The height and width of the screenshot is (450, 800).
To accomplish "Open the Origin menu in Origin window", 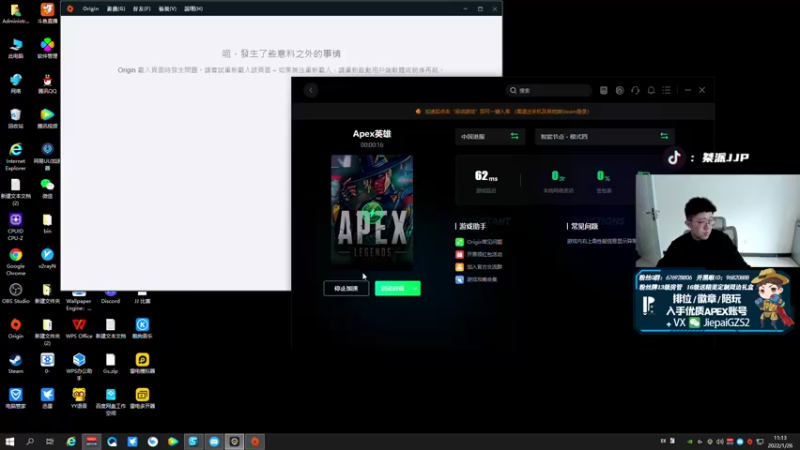I will click(90, 9).
